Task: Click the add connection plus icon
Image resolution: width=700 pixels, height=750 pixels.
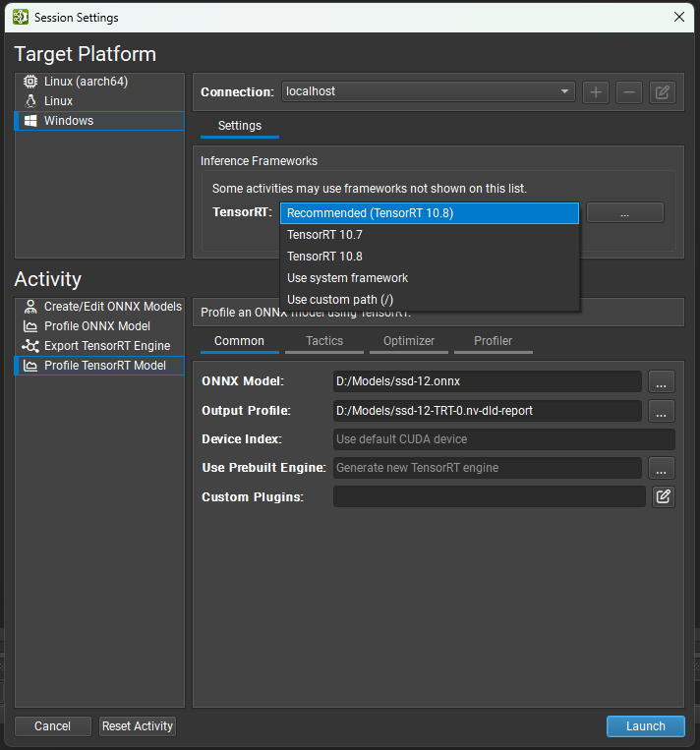Action: pos(595,91)
